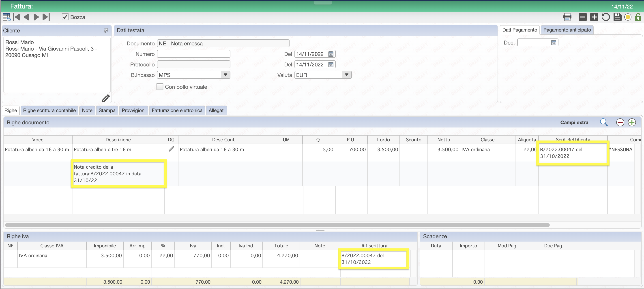Expand the B.Incasso MPS dropdown
This screenshot has width=644, height=289.
point(225,75)
